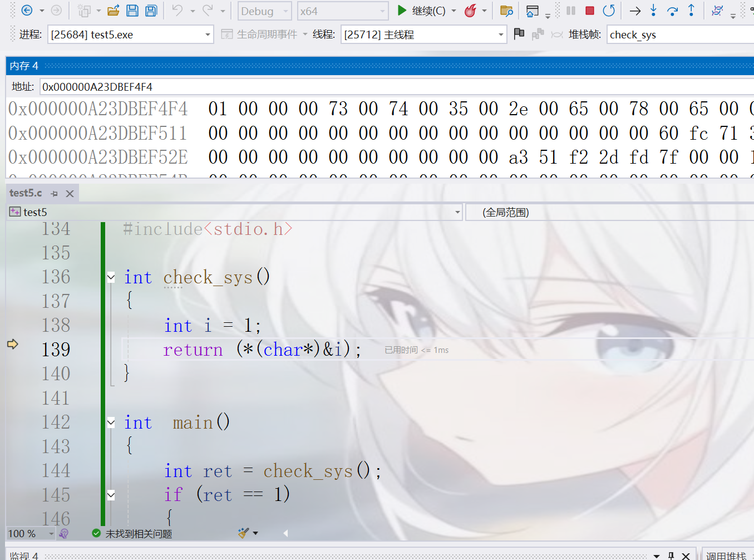Stop debugging with the red square
The height and width of the screenshot is (560, 754).
(x=590, y=11)
